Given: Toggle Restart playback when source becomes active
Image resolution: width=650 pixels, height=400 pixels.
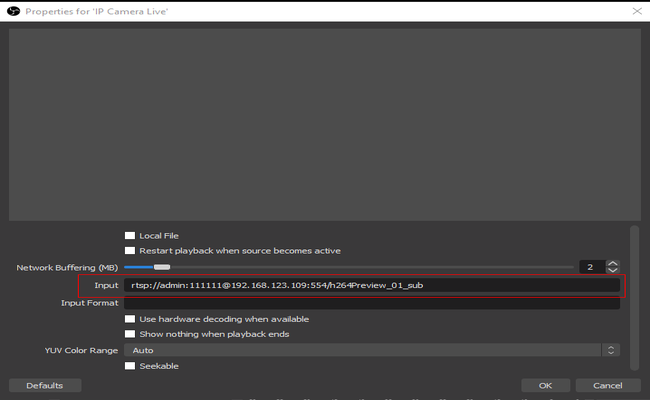Looking at the screenshot, I should point(129,251).
